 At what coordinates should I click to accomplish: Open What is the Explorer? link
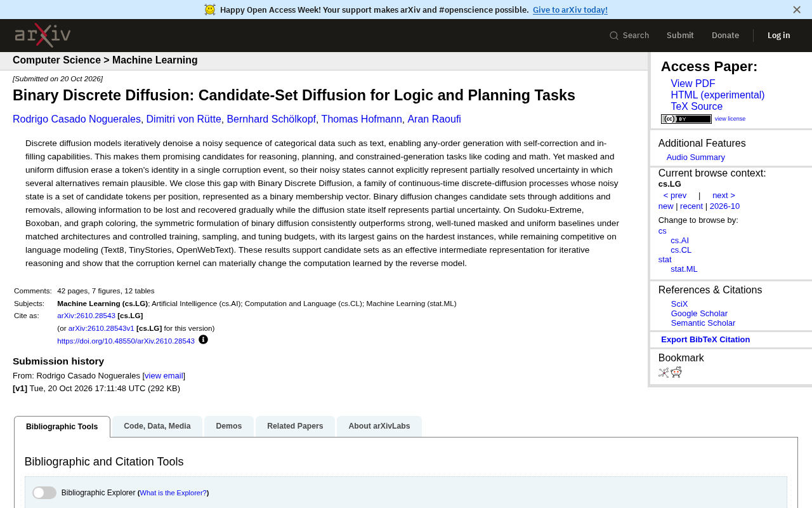173,493
